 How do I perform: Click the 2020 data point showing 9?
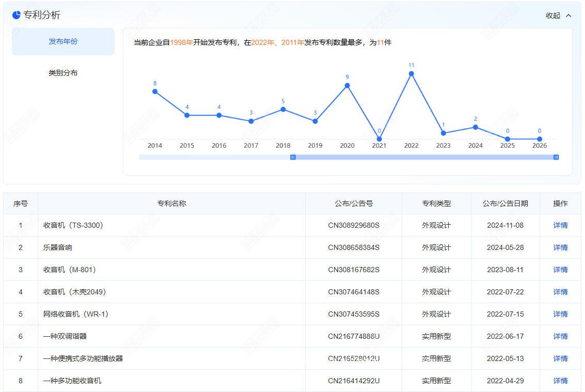(347, 86)
